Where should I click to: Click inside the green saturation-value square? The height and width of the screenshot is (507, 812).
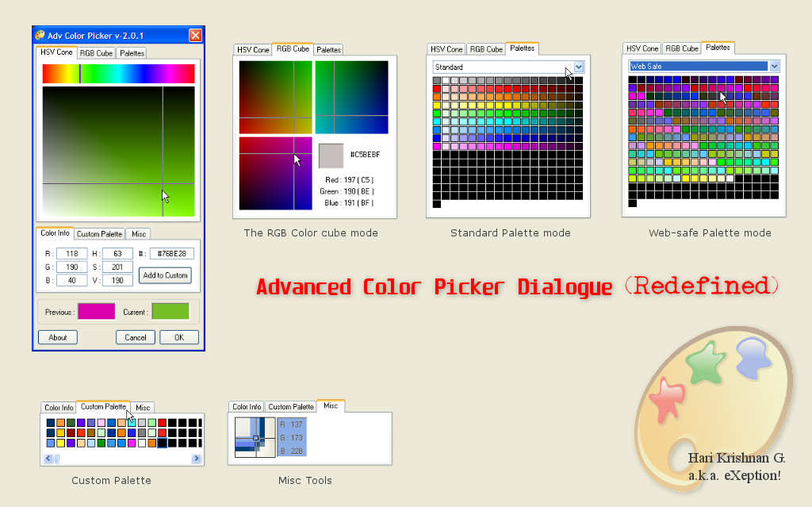[x=119, y=152]
